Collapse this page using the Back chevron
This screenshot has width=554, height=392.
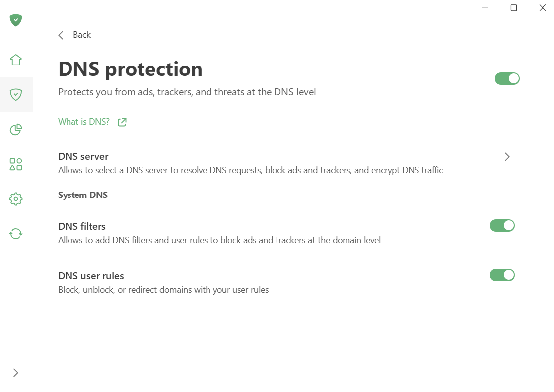60,35
